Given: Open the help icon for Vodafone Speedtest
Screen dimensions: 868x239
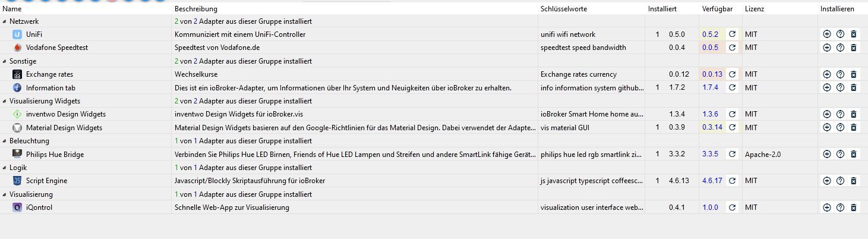Looking at the screenshot, I should click(840, 48).
